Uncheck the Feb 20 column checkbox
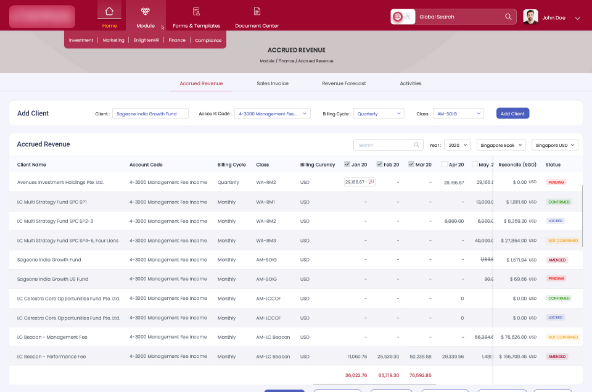Viewport: 592px width, 392px height. (379, 164)
